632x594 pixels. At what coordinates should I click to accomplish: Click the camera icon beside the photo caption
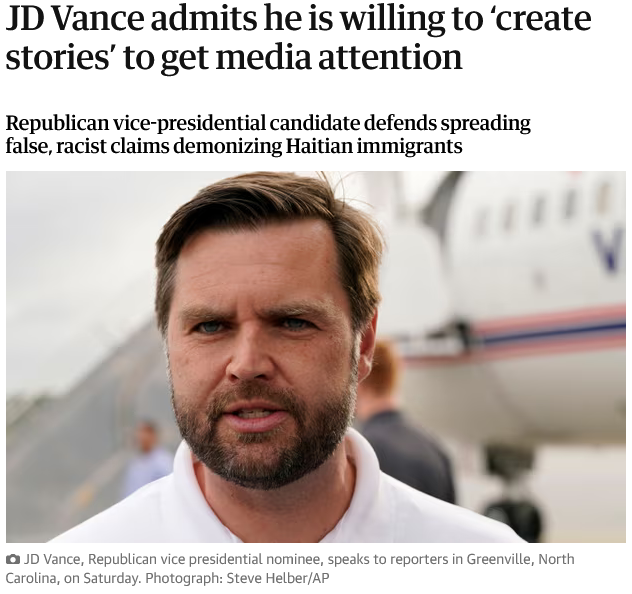(13, 560)
